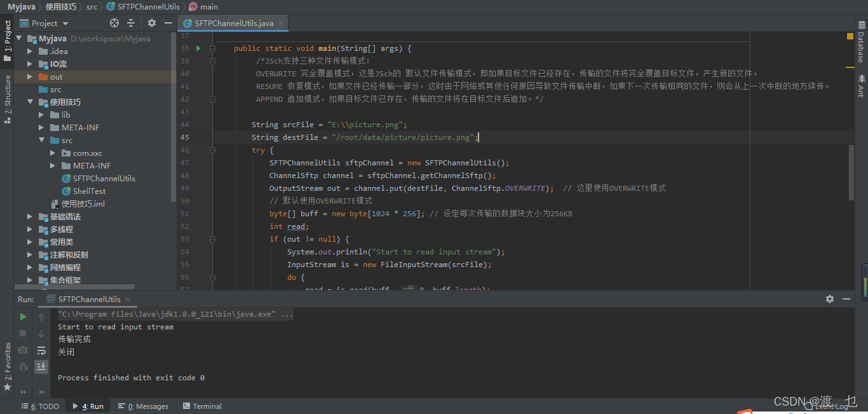The width and height of the screenshot is (868, 414).
Task: Rerun SFTPChannelUtils with green play button
Action: point(23,317)
